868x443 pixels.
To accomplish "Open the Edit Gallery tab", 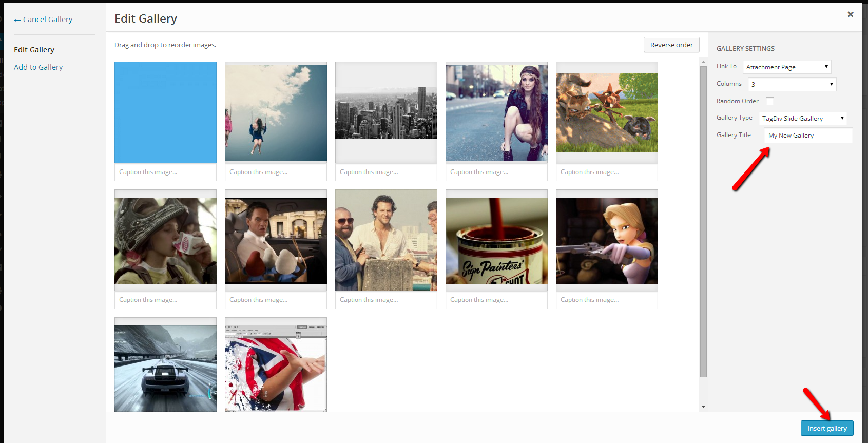I will 34,50.
